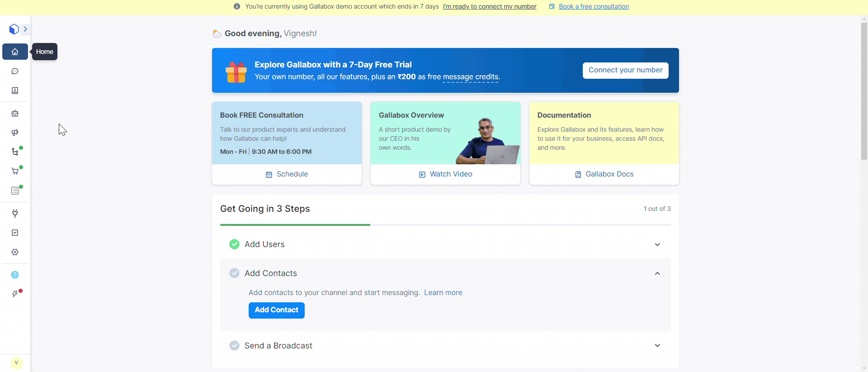This screenshot has width=868, height=372.
Task: Open the broadcast megaphone icon
Action: point(15,133)
